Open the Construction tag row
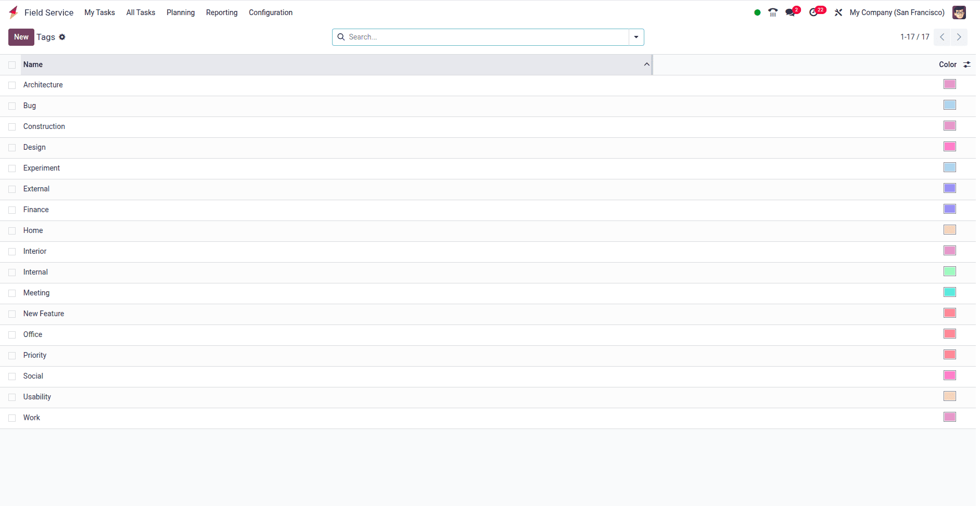 [488, 127]
